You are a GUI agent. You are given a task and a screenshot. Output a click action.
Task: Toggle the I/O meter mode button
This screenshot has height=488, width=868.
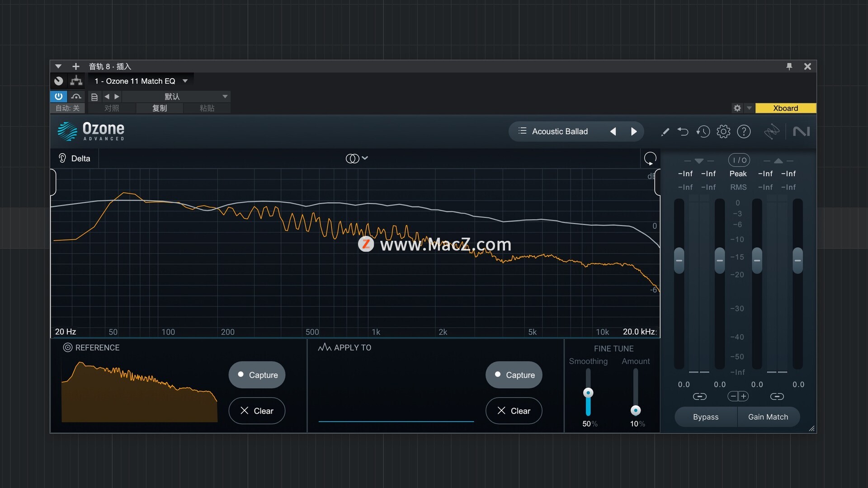(739, 160)
